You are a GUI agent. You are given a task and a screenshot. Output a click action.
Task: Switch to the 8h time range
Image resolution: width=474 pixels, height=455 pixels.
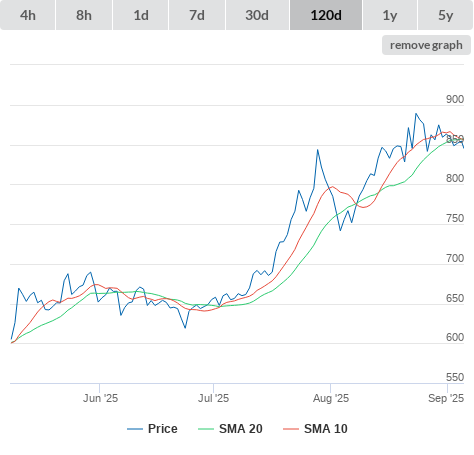[x=84, y=15]
